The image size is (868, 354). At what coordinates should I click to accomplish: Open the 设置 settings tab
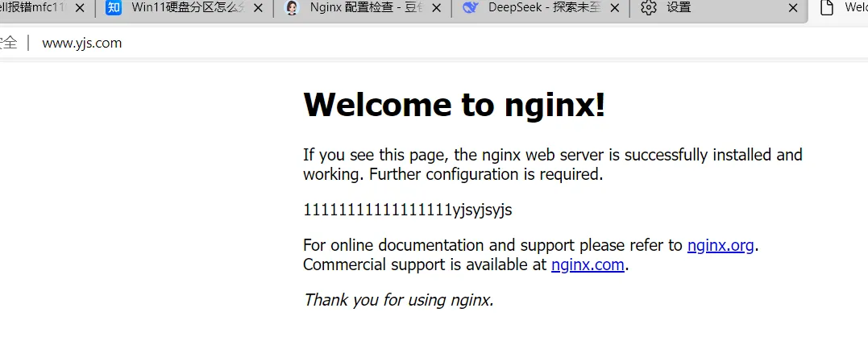(719, 8)
